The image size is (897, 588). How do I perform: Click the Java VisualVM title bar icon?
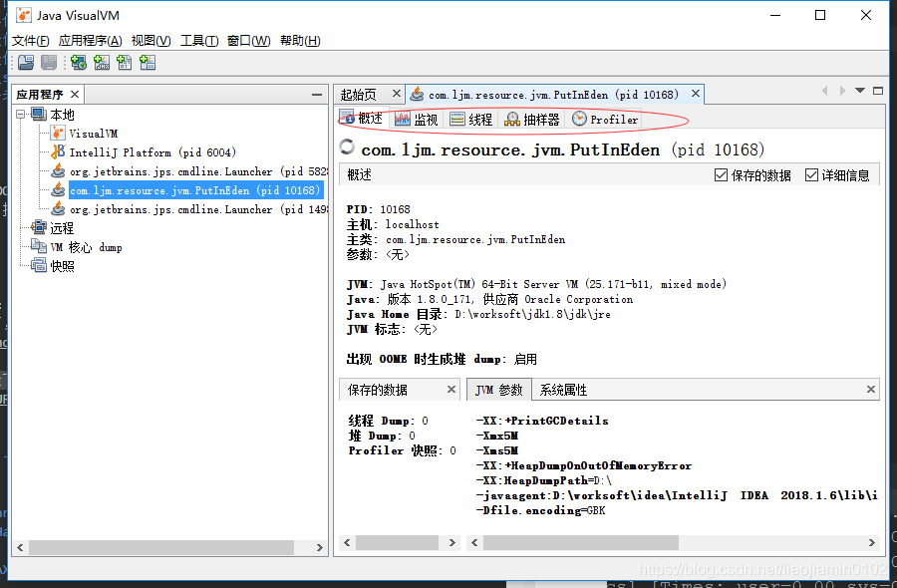click(x=24, y=15)
